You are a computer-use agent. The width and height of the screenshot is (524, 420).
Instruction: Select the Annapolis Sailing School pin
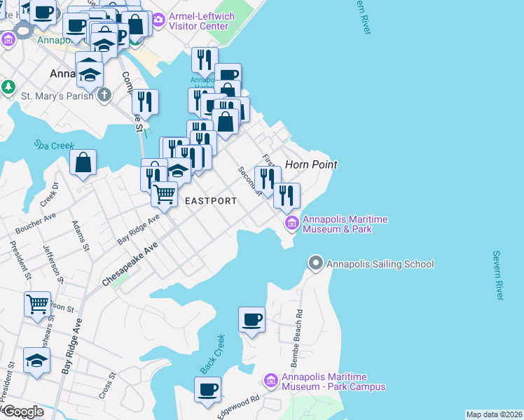316,263
